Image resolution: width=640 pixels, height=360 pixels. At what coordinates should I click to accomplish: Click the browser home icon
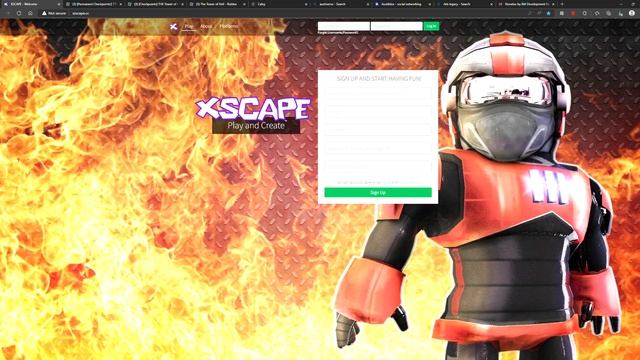click(30, 13)
